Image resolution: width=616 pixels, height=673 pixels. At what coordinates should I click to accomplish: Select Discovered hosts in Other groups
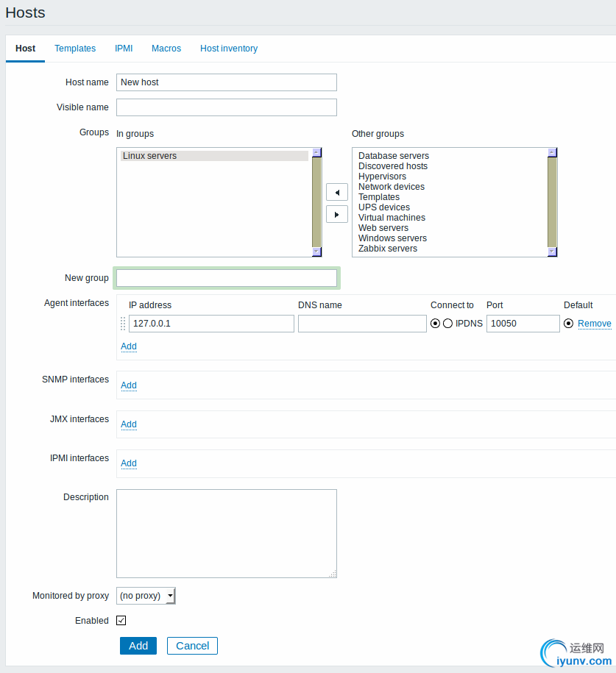click(x=392, y=166)
